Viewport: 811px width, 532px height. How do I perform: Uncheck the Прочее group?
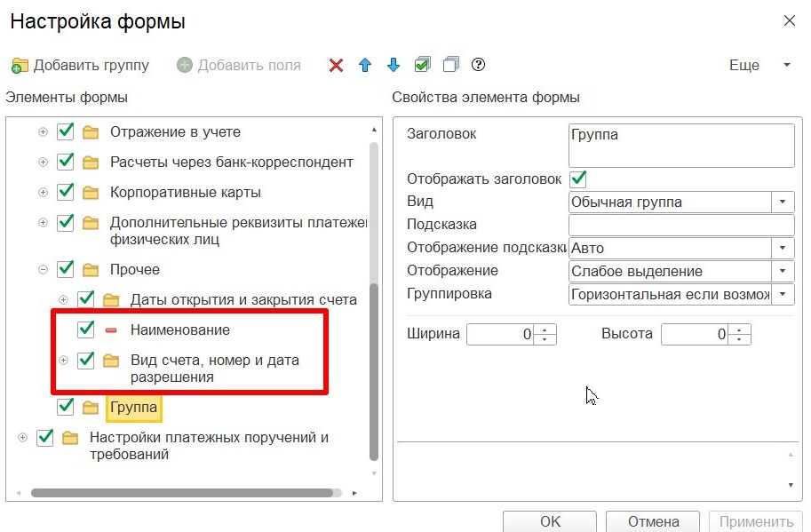(x=64, y=268)
